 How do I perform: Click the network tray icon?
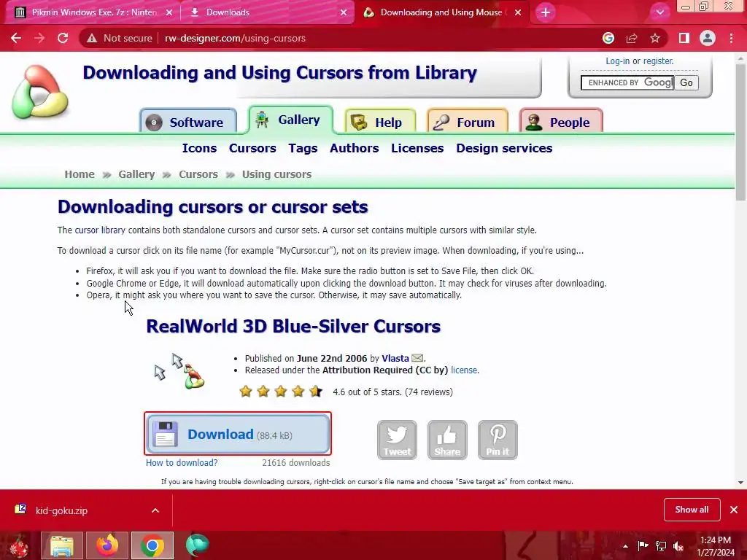click(x=661, y=546)
